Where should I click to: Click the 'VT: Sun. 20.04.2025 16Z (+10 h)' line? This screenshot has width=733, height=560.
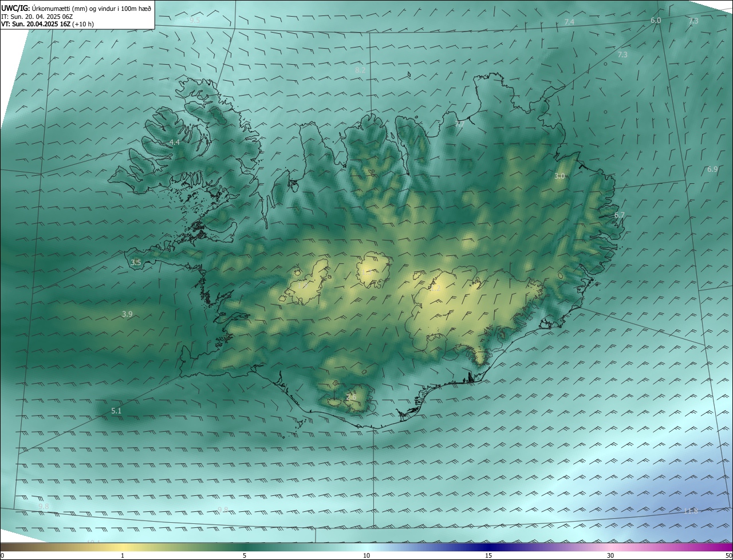tap(48, 24)
